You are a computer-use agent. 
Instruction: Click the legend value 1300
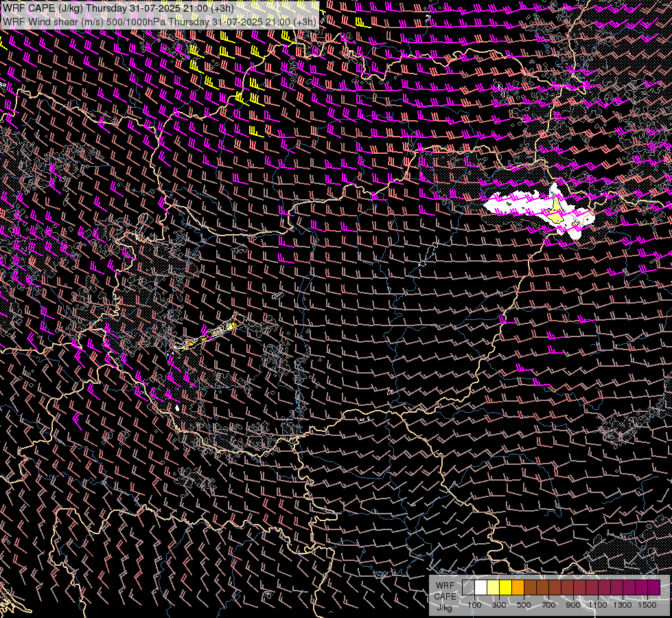click(x=623, y=605)
